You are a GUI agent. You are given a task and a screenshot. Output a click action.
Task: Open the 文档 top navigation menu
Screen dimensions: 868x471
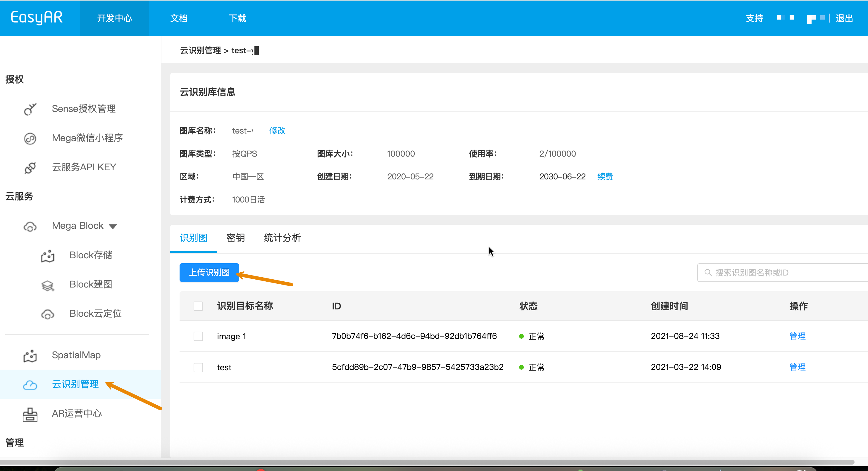179,18
